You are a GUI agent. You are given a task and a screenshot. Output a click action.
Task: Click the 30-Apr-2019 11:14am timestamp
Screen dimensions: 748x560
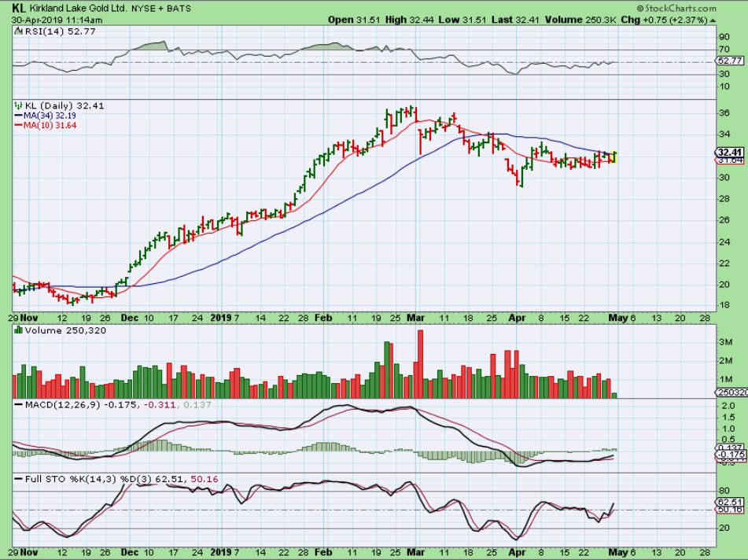tap(57, 20)
